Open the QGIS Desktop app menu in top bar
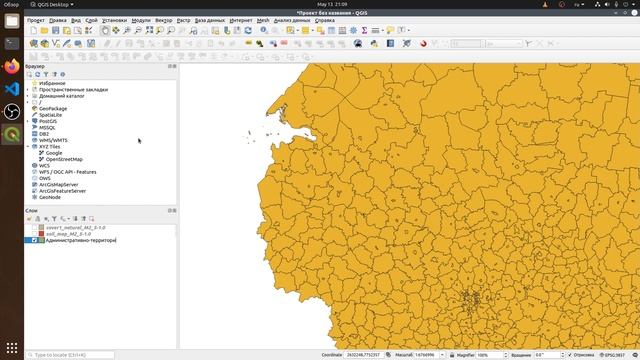Image resolution: width=640 pixels, height=360 pixels. click(52, 4)
